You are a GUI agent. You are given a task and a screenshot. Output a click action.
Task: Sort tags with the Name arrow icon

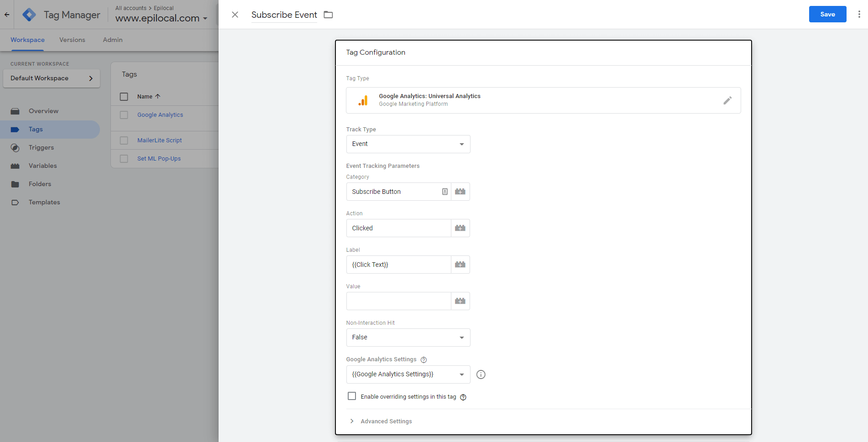click(158, 96)
